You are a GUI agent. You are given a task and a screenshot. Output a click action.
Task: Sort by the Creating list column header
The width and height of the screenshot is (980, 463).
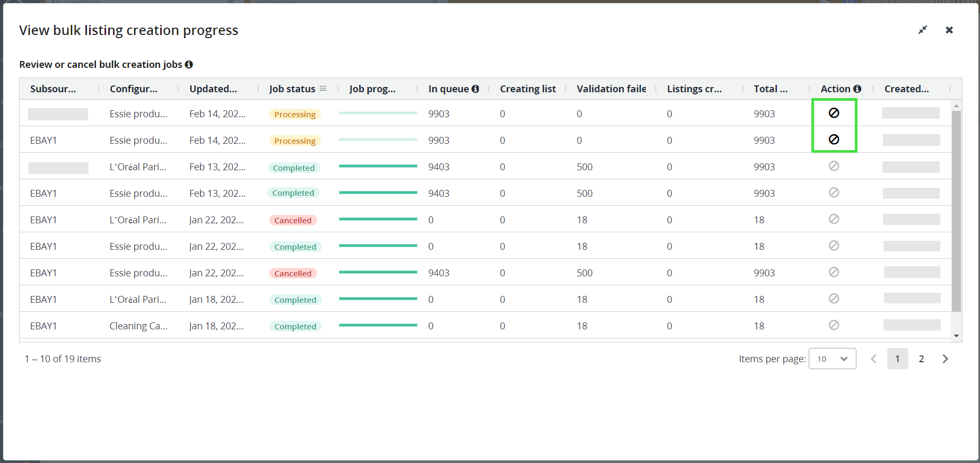[528, 89]
